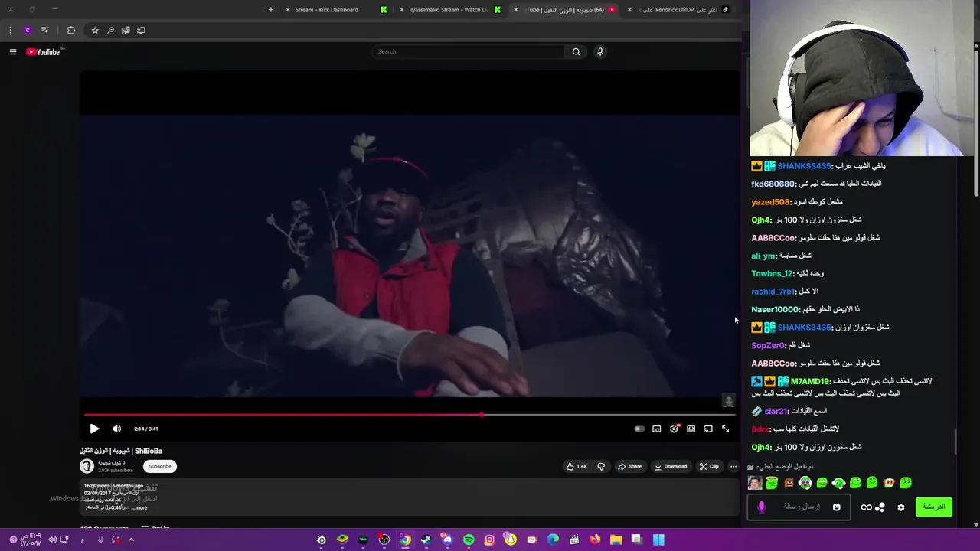Open the browser three-dot menu

[x=10, y=30]
